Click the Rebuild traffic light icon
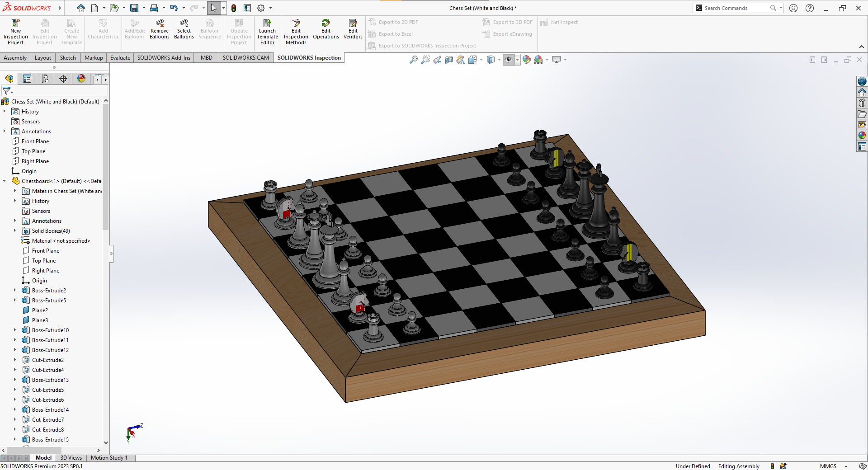Viewport: 868px width, 470px height. [234, 8]
